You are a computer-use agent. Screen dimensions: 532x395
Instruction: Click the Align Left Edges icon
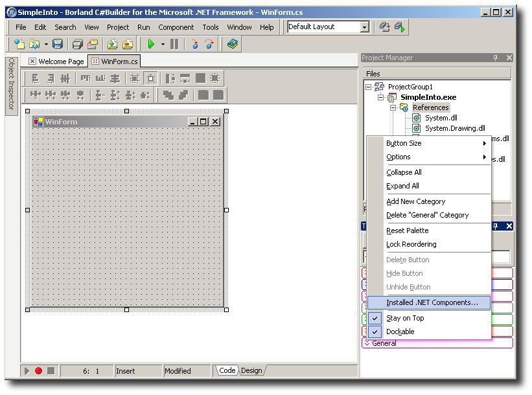(35, 78)
